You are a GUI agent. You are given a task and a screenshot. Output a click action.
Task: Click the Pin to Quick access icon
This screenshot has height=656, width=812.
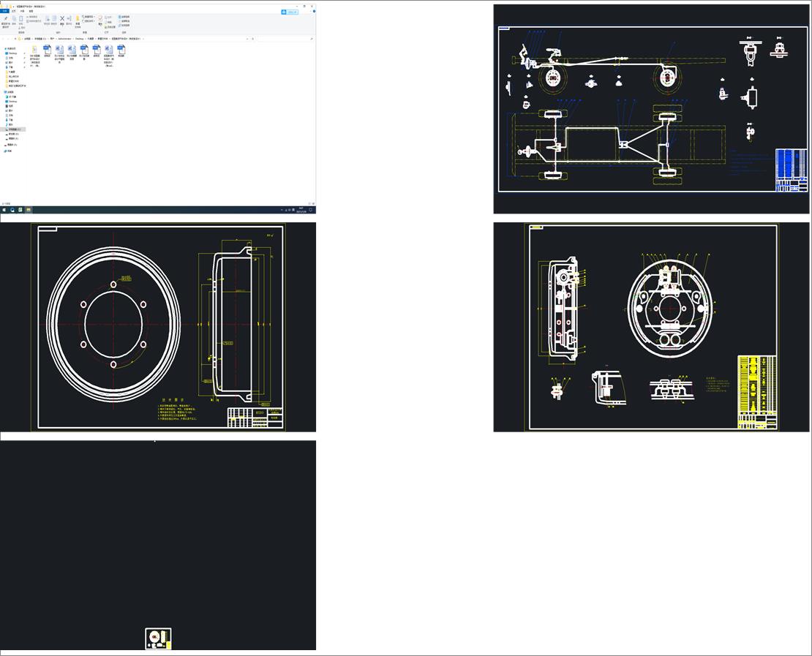[6, 18]
